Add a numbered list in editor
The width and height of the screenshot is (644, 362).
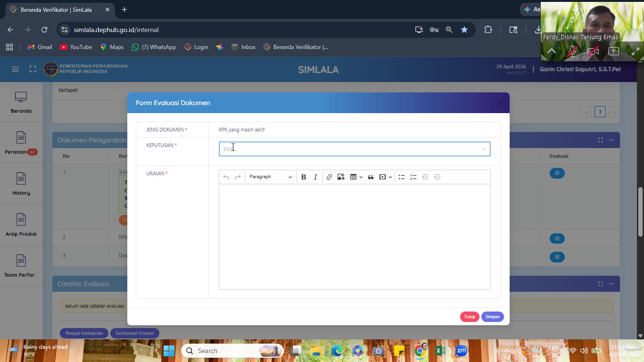[413, 177]
